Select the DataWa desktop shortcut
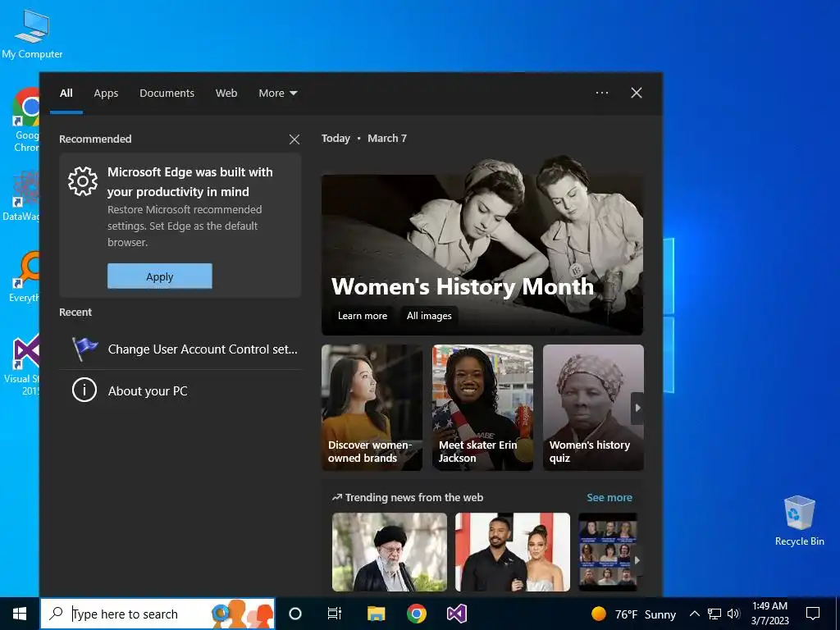840x630 pixels. pyautogui.click(x=21, y=195)
